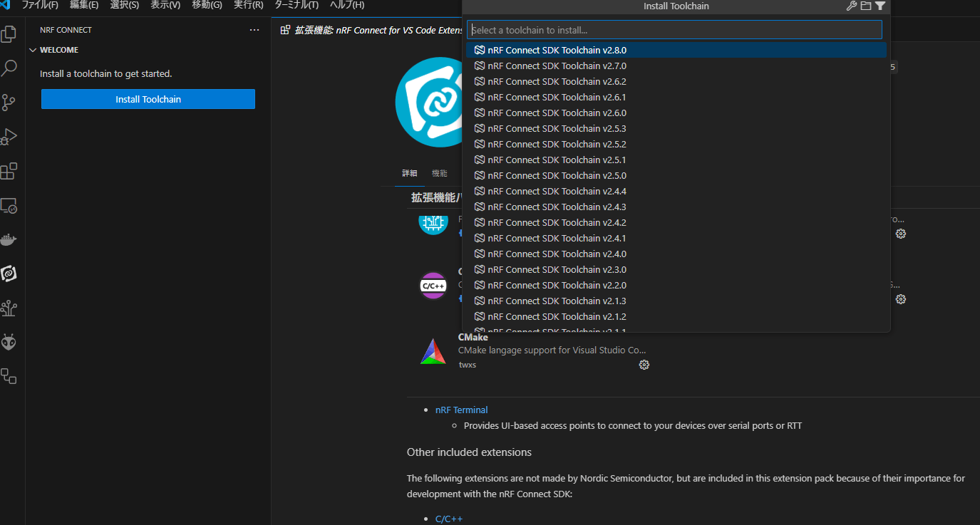Viewport: 980px width, 525px height.
Task: Open the 移動(G) menu
Action: pyautogui.click(x=207, y=5)
